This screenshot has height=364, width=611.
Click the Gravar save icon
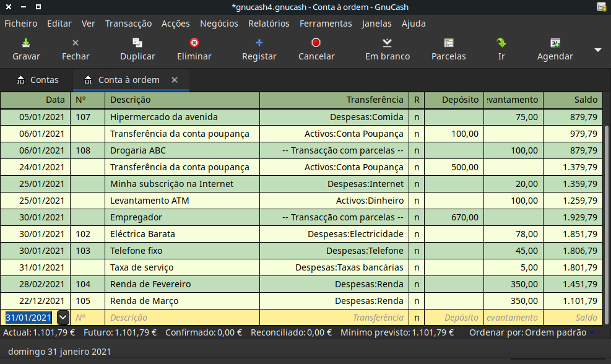coord(26,43)
